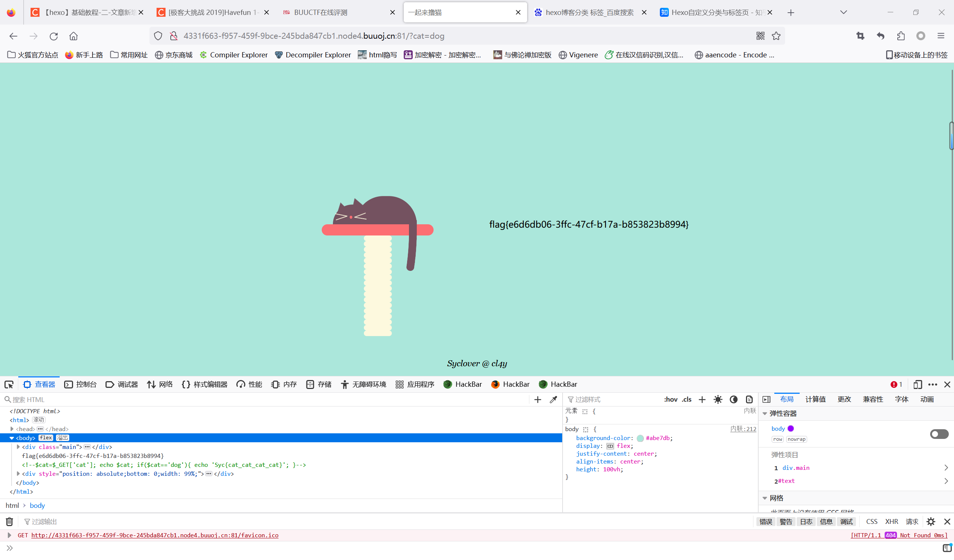This screenshot has height=560, width=954.
Task: Toggle the flex badge on body
Action: 46,438
